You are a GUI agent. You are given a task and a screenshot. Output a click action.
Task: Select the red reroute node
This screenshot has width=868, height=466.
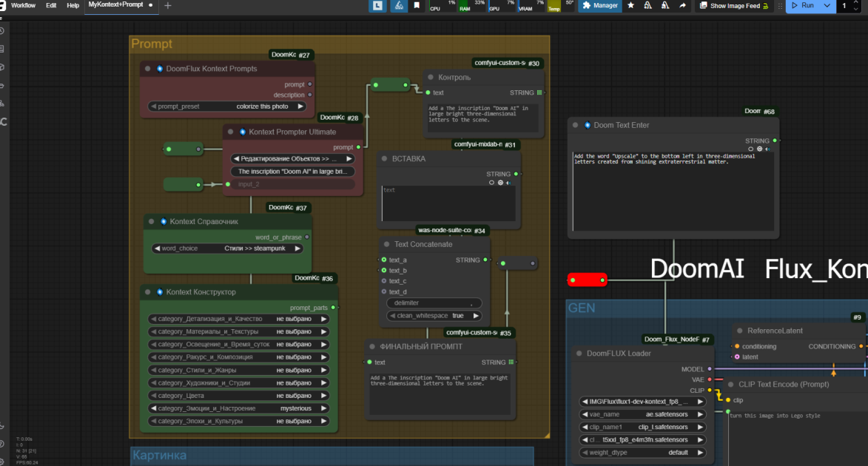588,280
